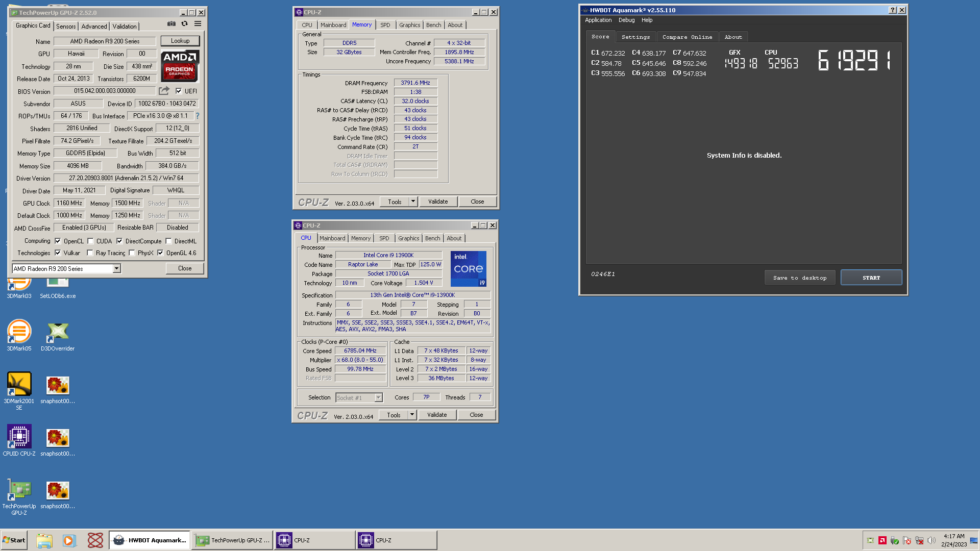Click Validate in lower CPU-Z window
980x551 pixels.
pyautogui.click(x=437, y=415)
